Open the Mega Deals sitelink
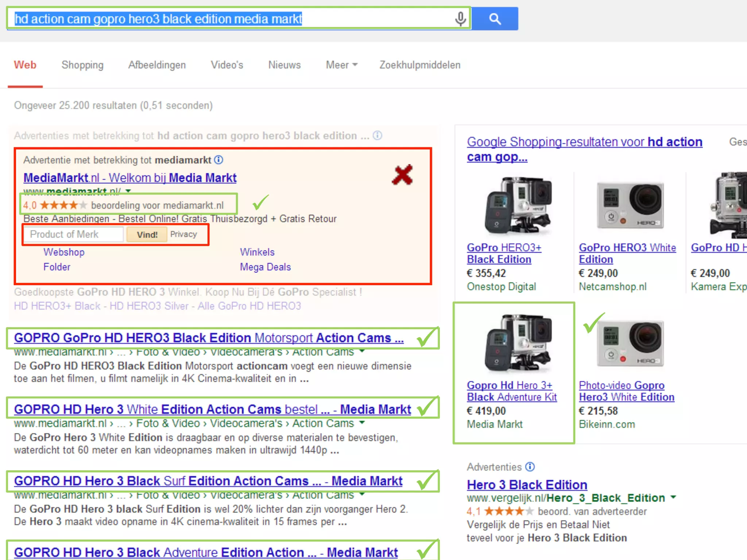This screenshot has width=747, height=560. [x=265, y=267]
